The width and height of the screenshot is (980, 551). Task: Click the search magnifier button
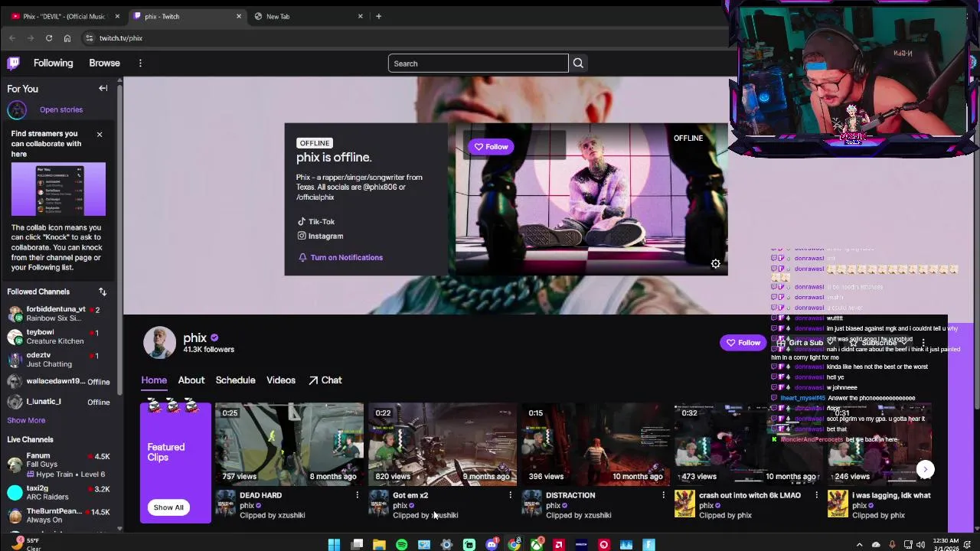[x=578, y=64]
